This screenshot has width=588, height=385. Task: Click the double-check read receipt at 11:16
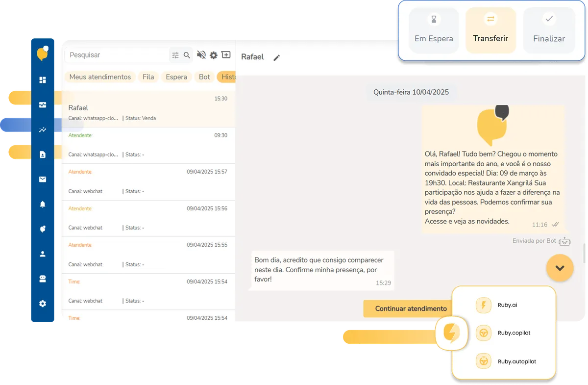click(555, 225)
